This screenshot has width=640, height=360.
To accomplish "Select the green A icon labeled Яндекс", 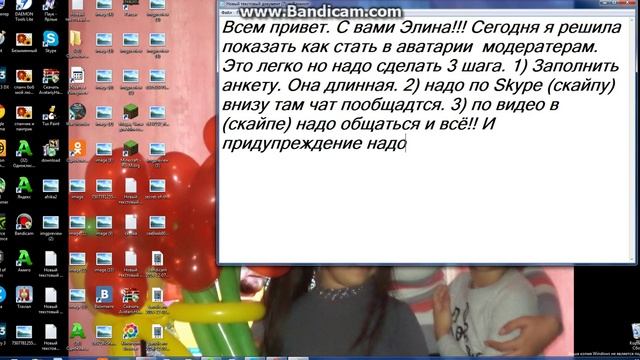I will point(24,188).
